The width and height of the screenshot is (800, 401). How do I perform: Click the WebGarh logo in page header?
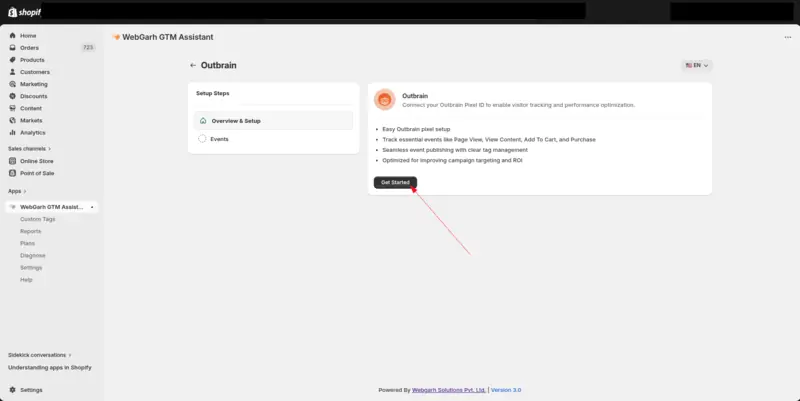pos(116,37)
